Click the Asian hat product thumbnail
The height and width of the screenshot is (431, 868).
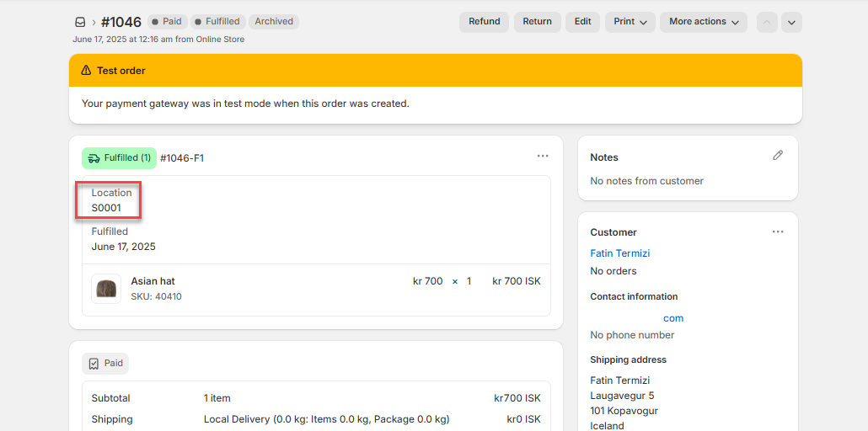pos(106,289)
